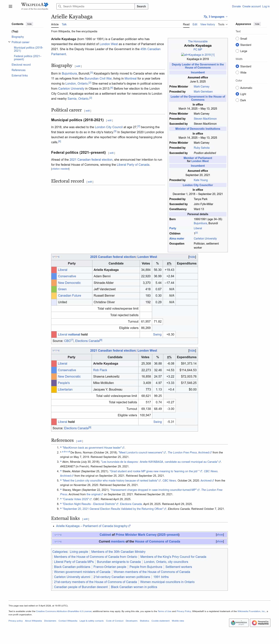This screenshot has height=644, width=279.
Task: Open the 3 languages dropdown
Action: (x=215, y=17)
